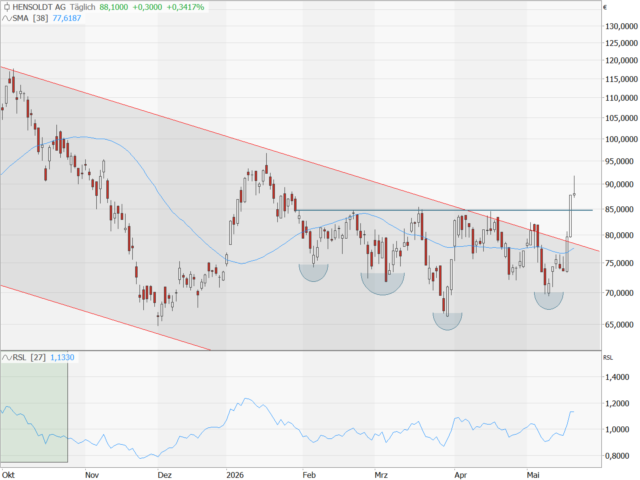
Task: Click the Mrz month label on time axis
Action: click(x=381, y=475)
